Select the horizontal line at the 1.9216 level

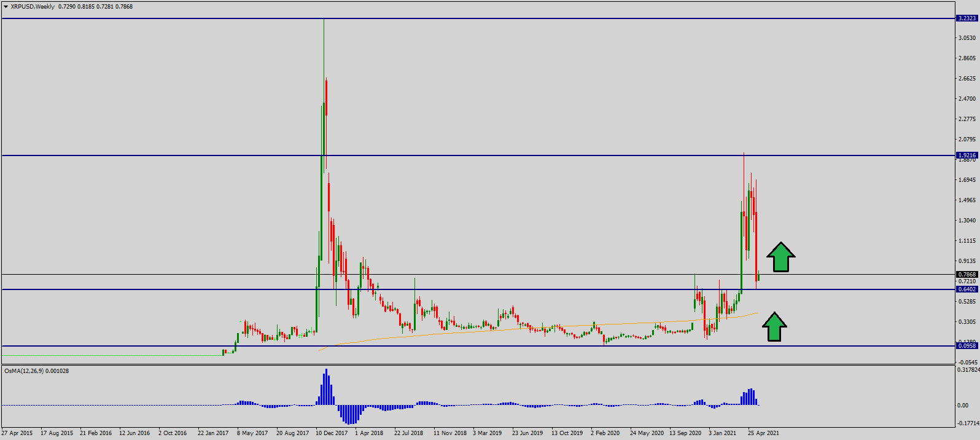pyautogui.click(x=479, y=155)
